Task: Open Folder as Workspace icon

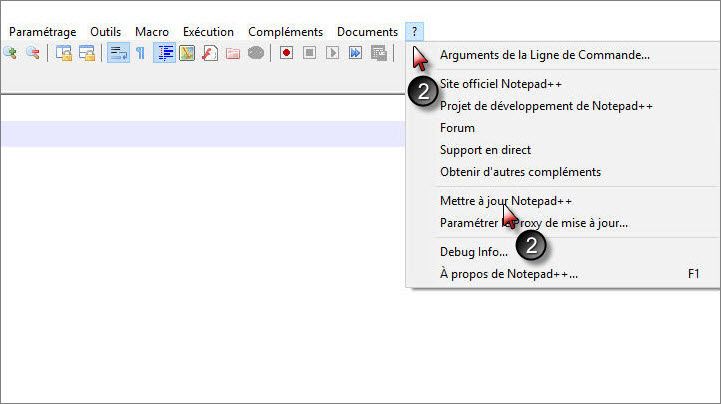Action: 233,53
